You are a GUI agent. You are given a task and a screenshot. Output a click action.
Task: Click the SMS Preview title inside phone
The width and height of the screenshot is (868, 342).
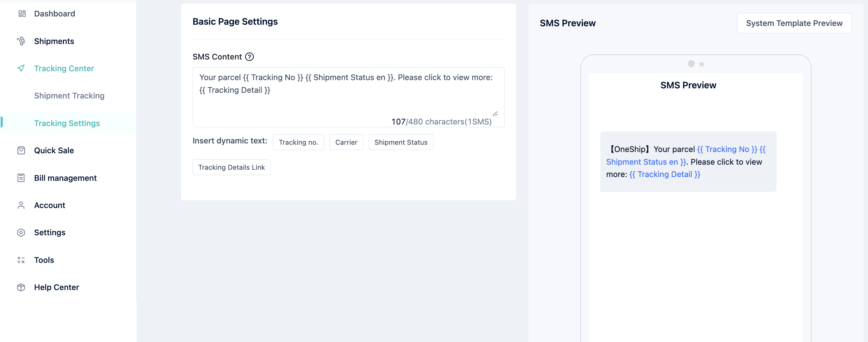pos(688,85)
